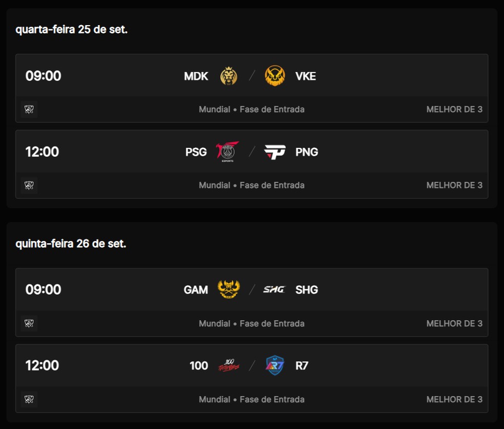Click the SoftBank Hawks SHG logo

tap(274, 290)
